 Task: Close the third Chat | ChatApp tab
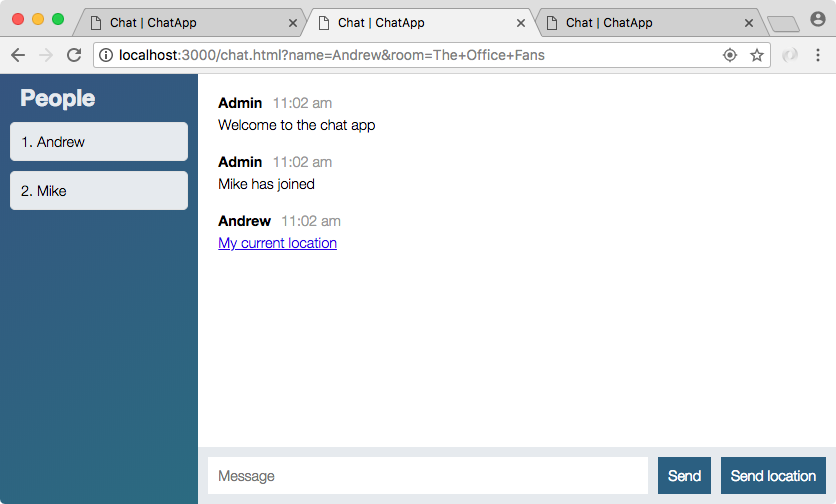pyautogui.click(x=749, y=23)
